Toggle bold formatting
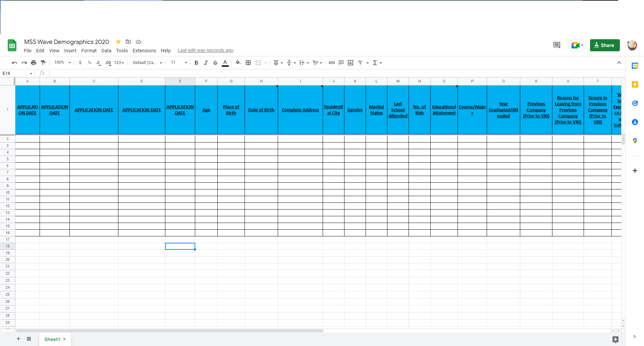Viewport: 644px width, 346px height. click(197, 63)
